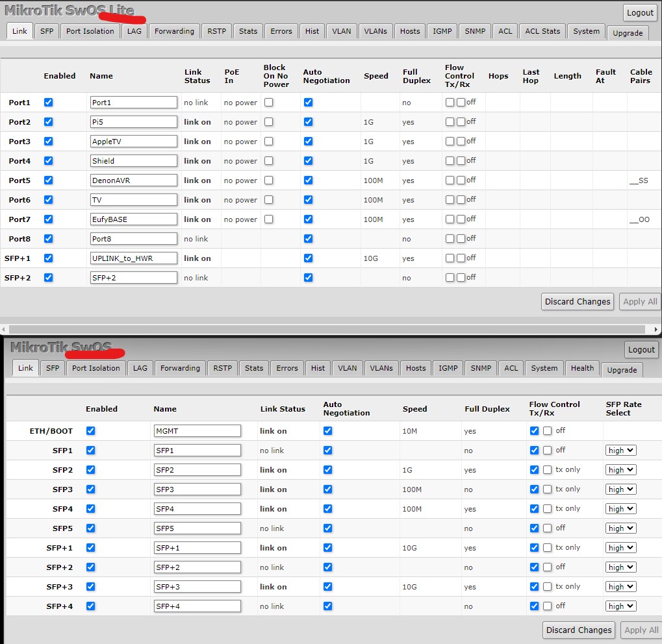This screenshot has width=662, height=644.
Task: Click Discard Changes in lower SwOS window
Action: [578, 630]
